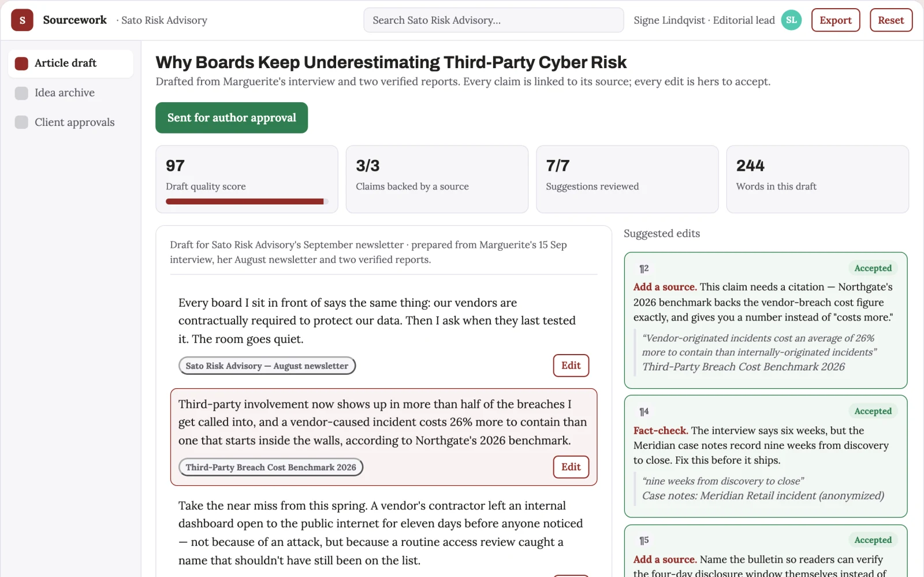Viewport: 924px width, 577px height.
Task: Click the Draft quality score progress bar
Action: click(x=247, y=202)
